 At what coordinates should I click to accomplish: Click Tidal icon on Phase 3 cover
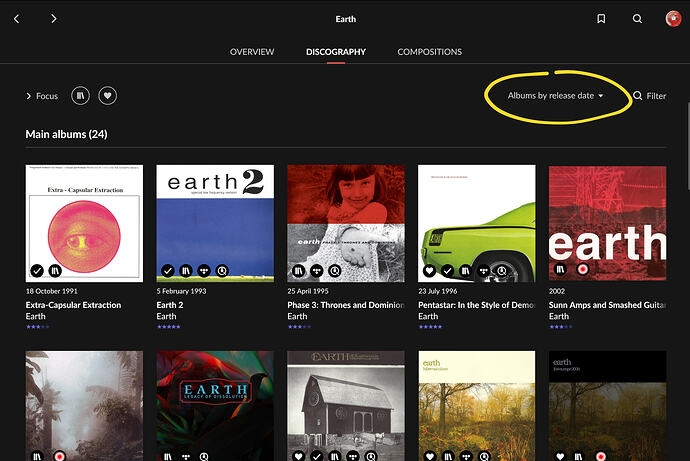[316, 271]
